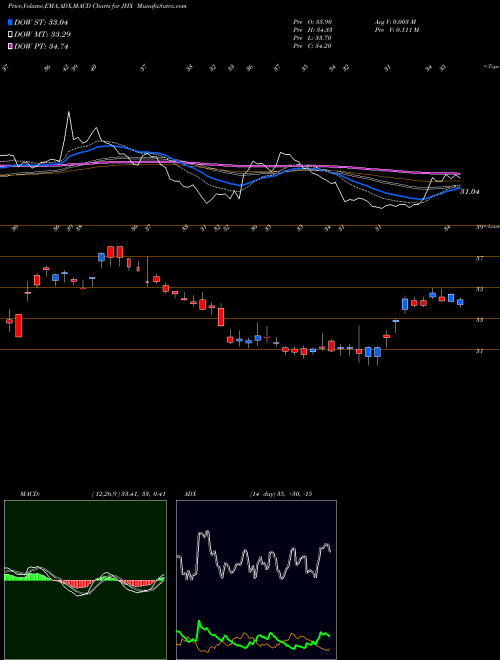Click the MACD (12,26,9) parameters text

click(x=128, y=494)
